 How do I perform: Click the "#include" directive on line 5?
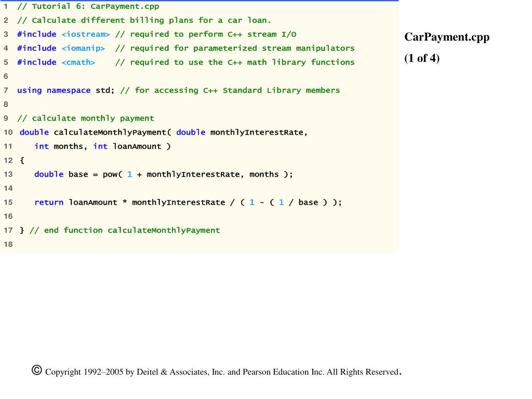click(x=37, y=62)
